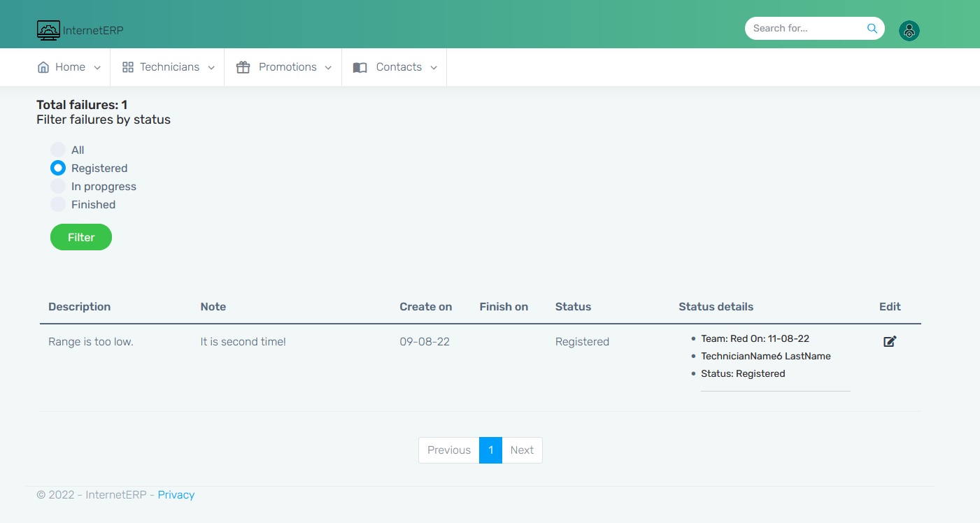Viewport: 980px width, 523px height.
Task: Open the Home menu item
Action: (69, 67)
